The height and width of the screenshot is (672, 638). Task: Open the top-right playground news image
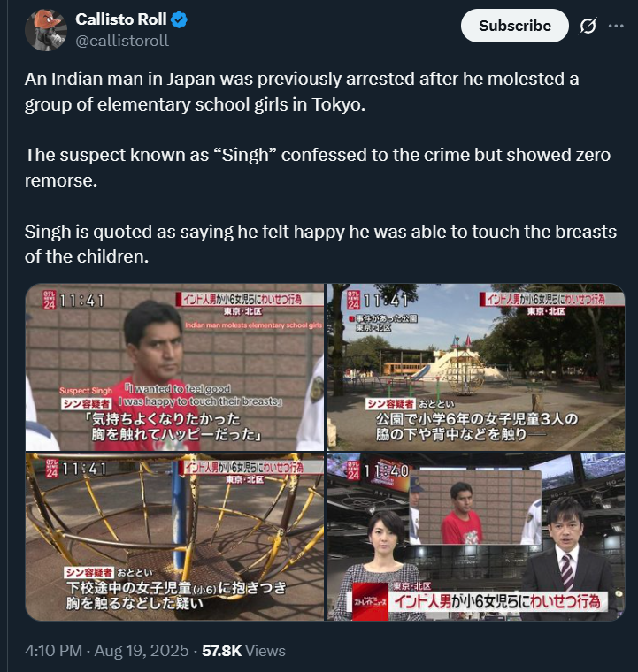[x=475, y=367]
